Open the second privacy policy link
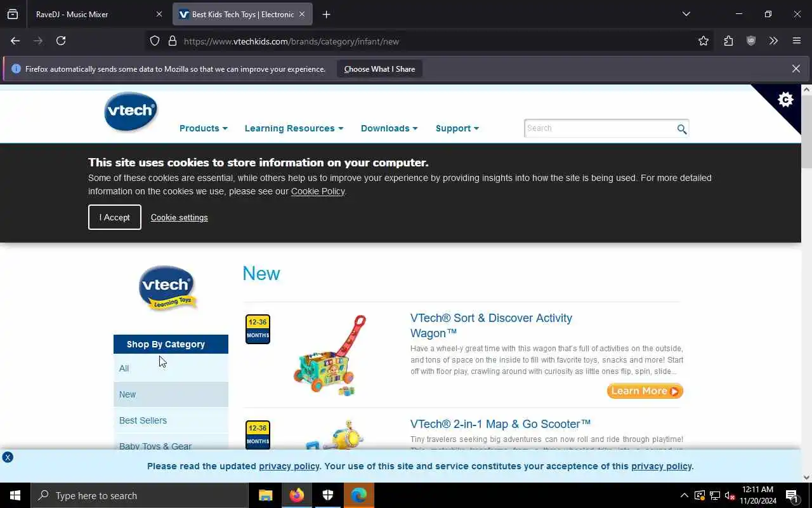 pyautogui.click(x=661, y=466)
